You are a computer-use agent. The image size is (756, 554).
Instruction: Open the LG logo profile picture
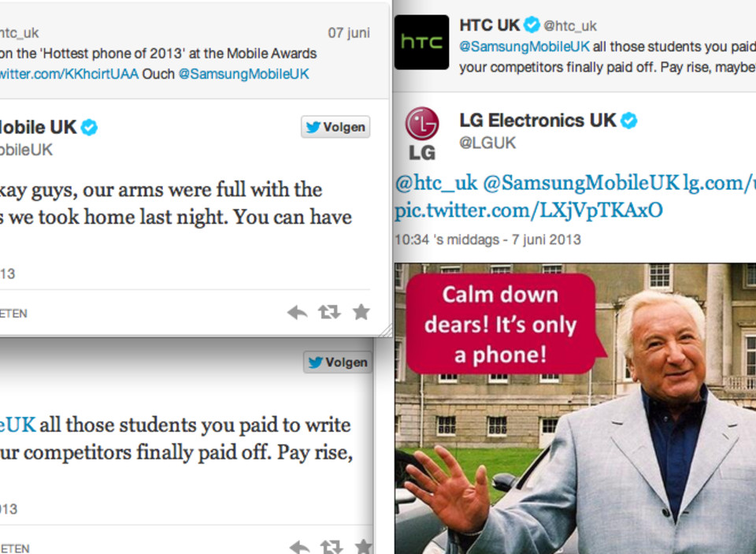[422, 133]
